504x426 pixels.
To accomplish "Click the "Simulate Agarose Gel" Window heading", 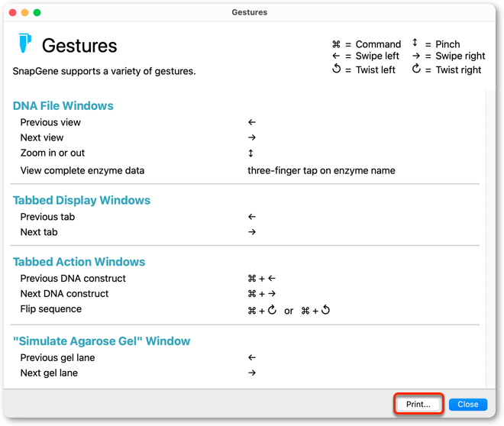I will [x=102, y=340].
